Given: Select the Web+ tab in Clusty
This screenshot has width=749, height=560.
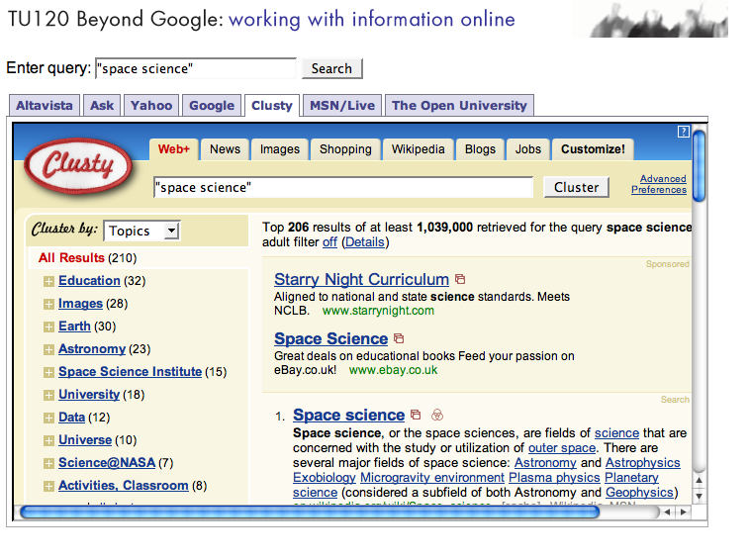Looking at the screenshot, I should [174, 149].
